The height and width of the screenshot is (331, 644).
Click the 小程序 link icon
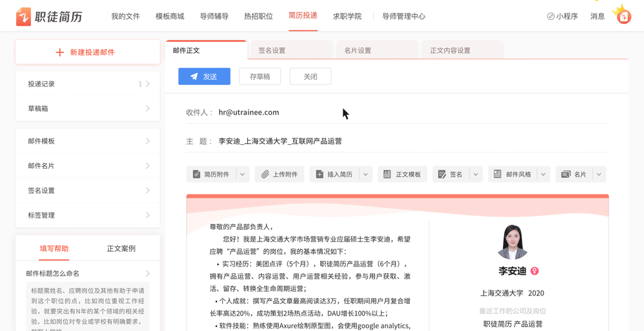coord(551,17)
